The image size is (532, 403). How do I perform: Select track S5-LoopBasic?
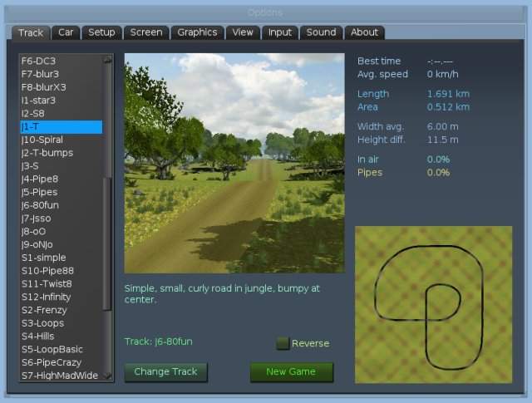[62, 349]
